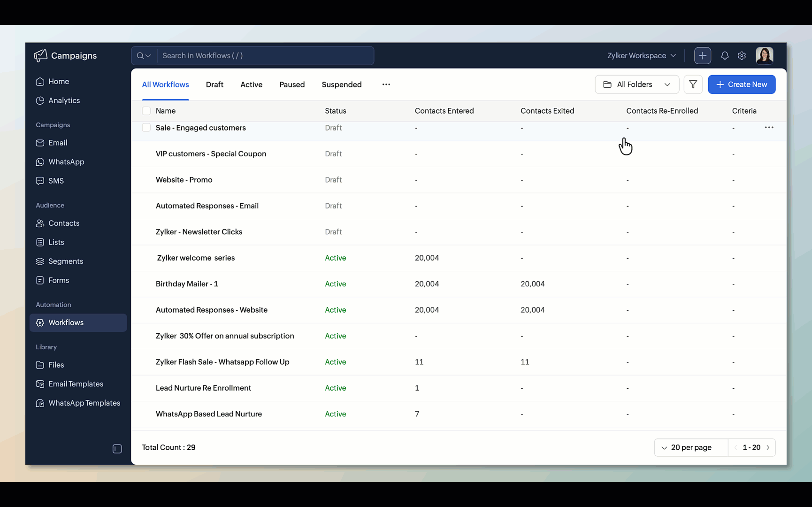Open Lead Nurture Re Enrollment workflow
This screenshot has width=812, height=507.
tap(203, 388)
